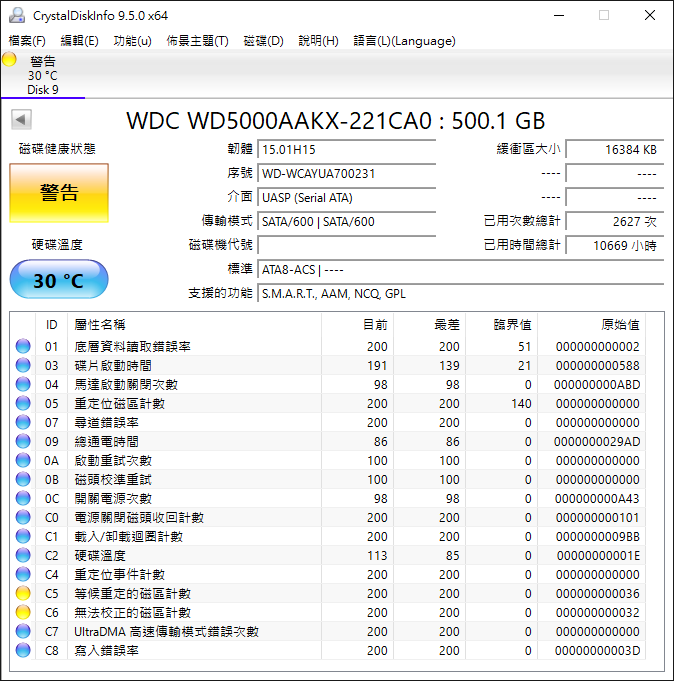Screen dimensions: 674x681
Task: Click raw value 0000000029AD
Action: (597, 441)
